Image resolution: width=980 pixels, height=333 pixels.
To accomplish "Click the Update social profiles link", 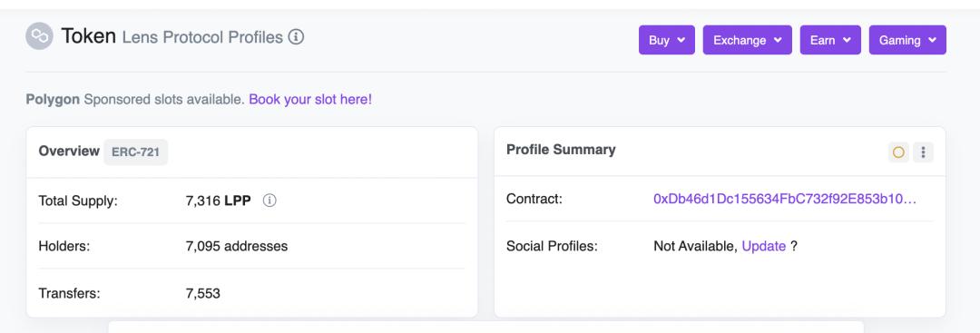I will 764,246.
